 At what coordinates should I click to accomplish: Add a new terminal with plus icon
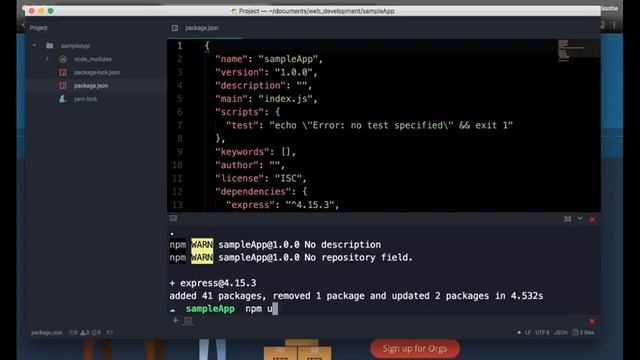coord(175,320)
